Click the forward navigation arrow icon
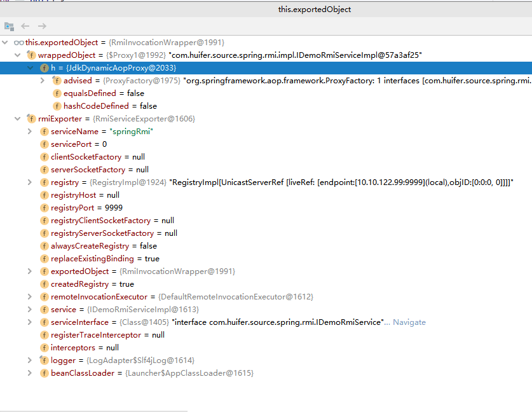This screenshot has height=412, width=532. 42,26
